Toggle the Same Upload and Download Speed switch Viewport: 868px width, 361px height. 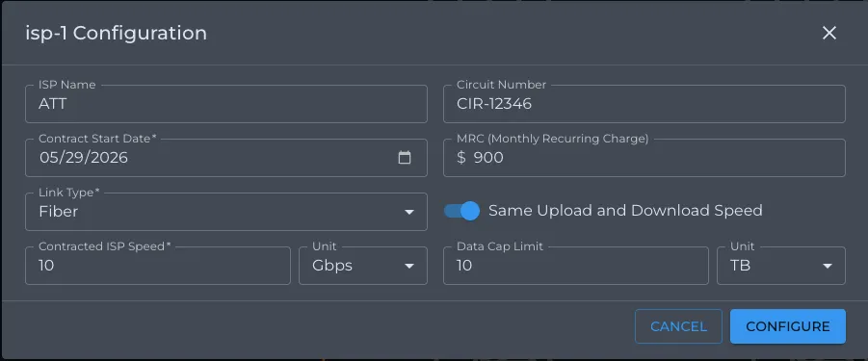click(461, 211)
